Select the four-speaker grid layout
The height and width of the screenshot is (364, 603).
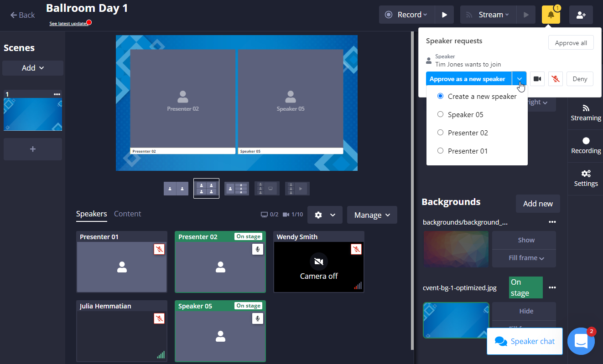pyautogui.click(x=206, y=188)
